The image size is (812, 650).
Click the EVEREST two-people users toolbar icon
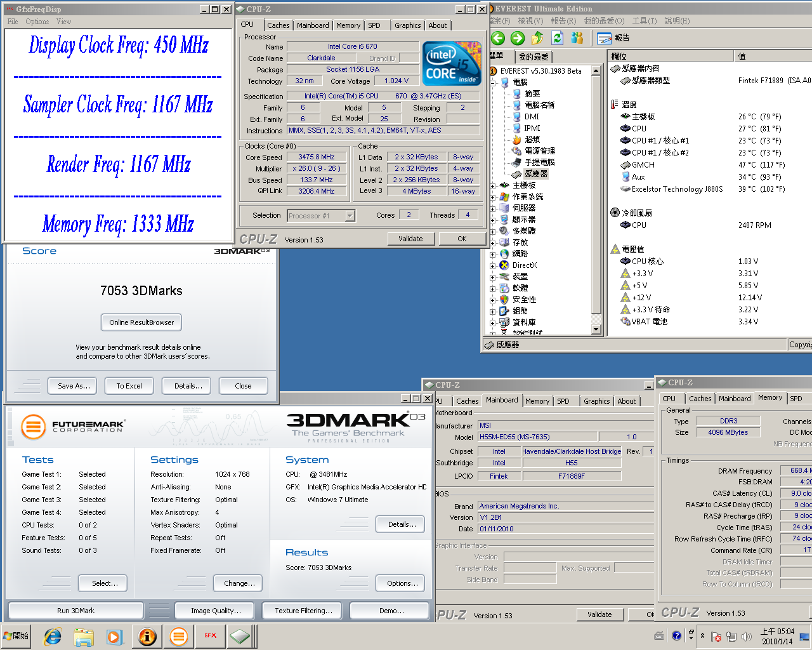coord(577,38)
